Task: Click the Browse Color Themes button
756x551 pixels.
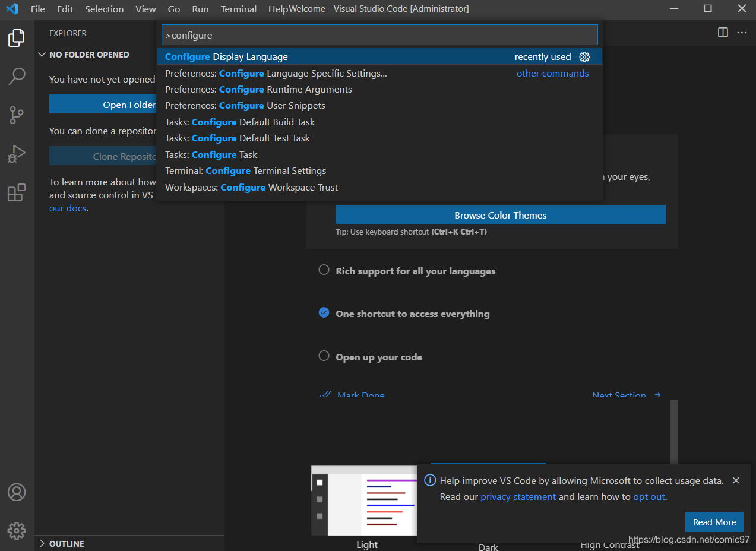Action: click(x=501, y=215)
